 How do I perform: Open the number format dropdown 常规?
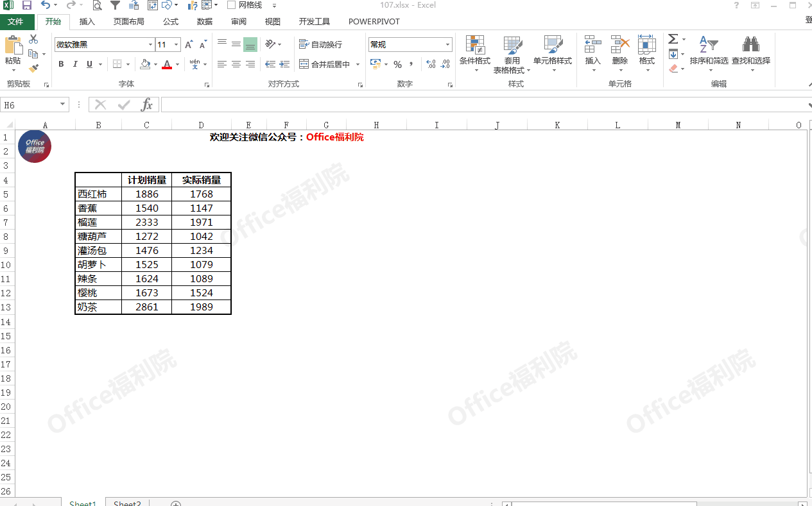(x=447, y=44)
